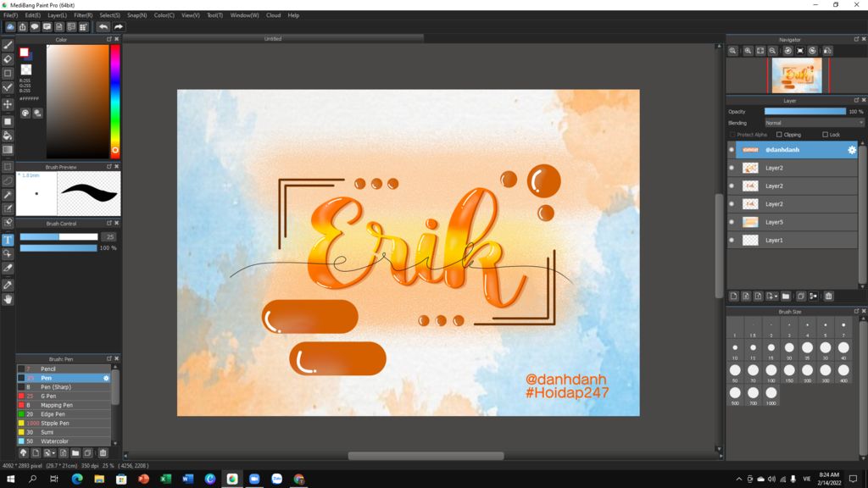Screen dimensions: 868x488
Task: Undock the Navigator panel
Action: tap(856, 39)
